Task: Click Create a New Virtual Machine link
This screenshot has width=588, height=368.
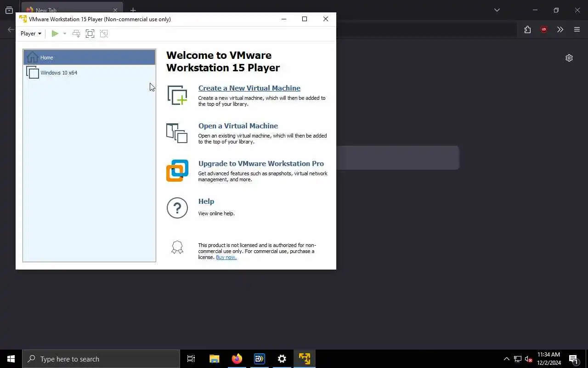Action: (249, 88)
